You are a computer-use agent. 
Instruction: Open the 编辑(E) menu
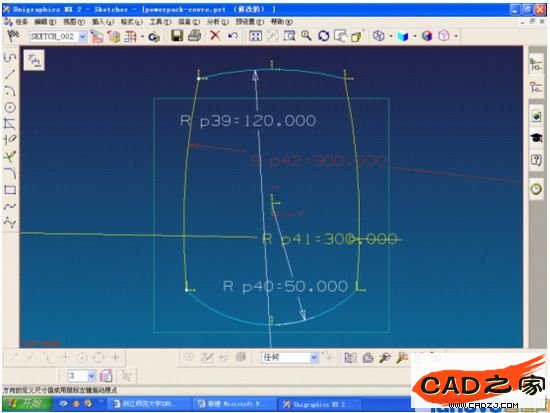point(45,22)
